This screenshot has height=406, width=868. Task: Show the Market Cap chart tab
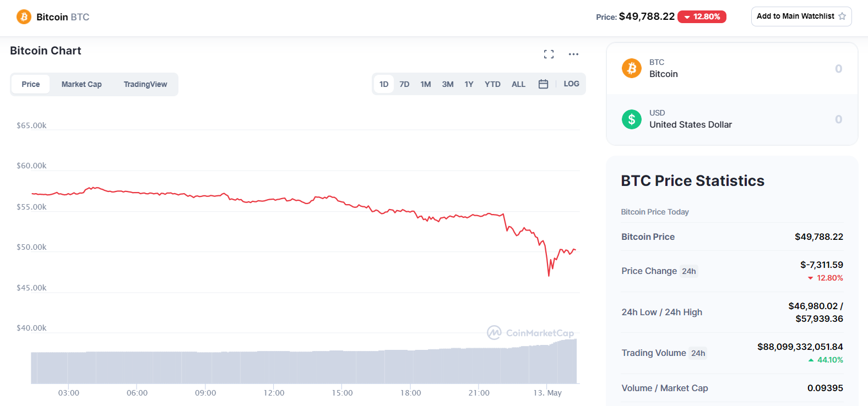coord(82,84)
